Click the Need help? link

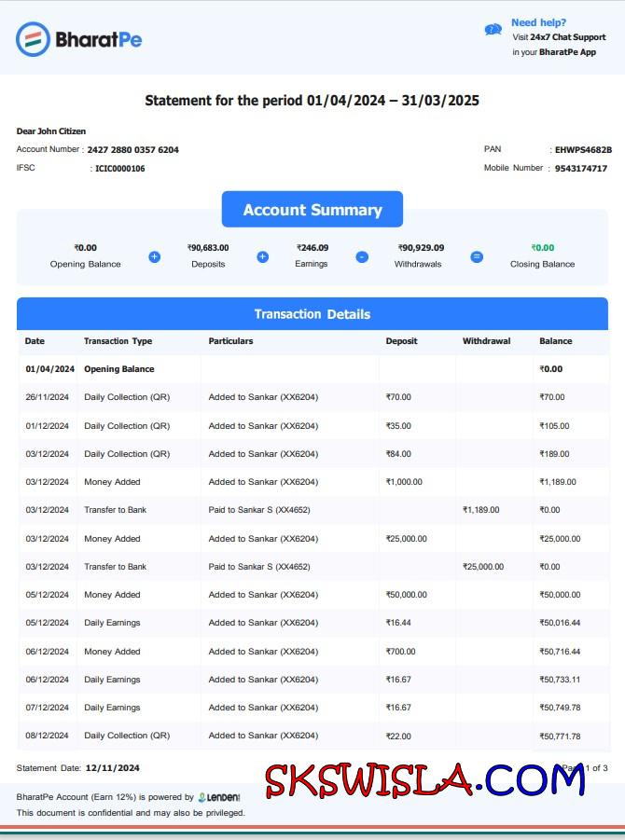(538, 22)
